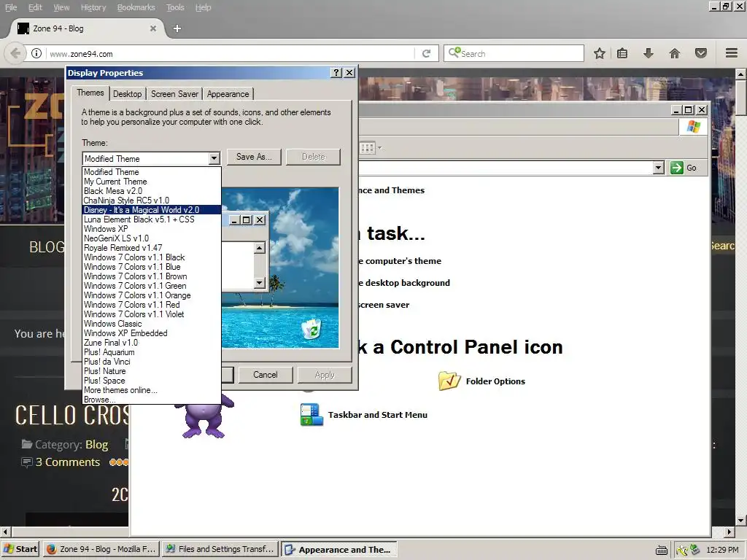Image resolution: width=747 pixels, height=560 pixels.
Task: Open the Appearance tab
Action: [x=228, y=94]
